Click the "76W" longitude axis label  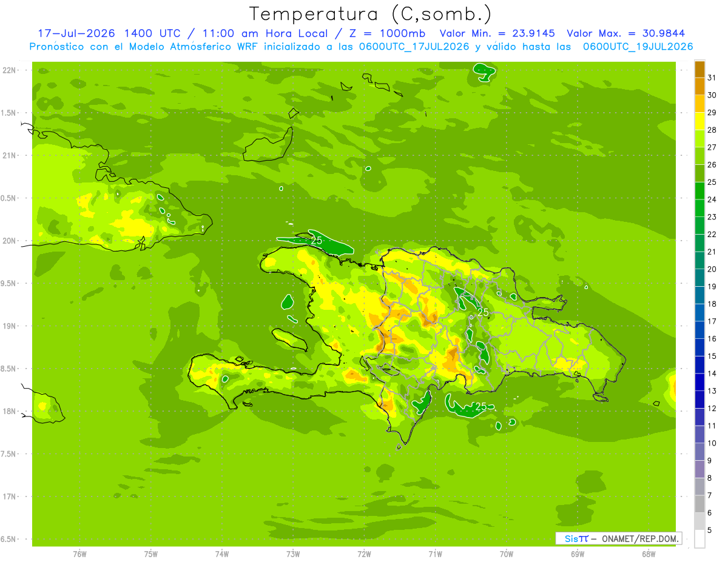(79, 554)
